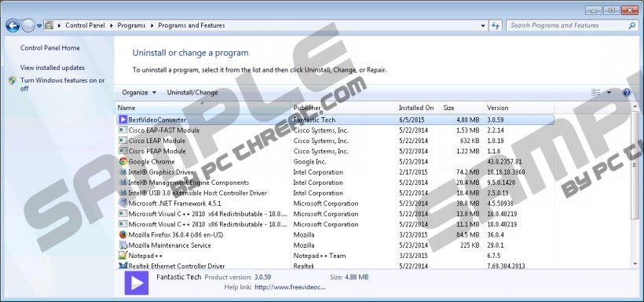Open Turn Windows features on or off

(62, 84)
